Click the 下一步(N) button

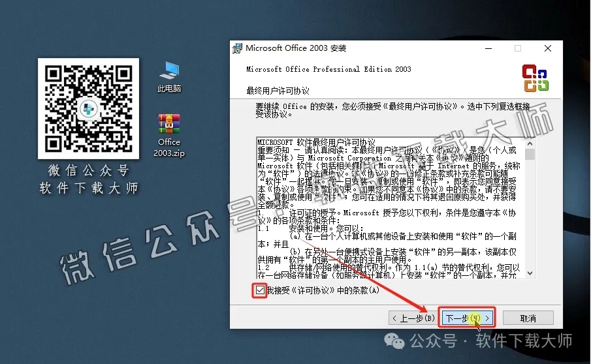tap(468, 318)
